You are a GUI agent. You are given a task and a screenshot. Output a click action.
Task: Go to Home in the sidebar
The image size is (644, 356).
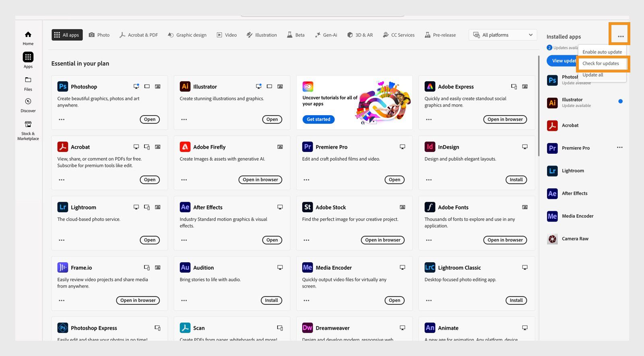(x=28, y=38)
